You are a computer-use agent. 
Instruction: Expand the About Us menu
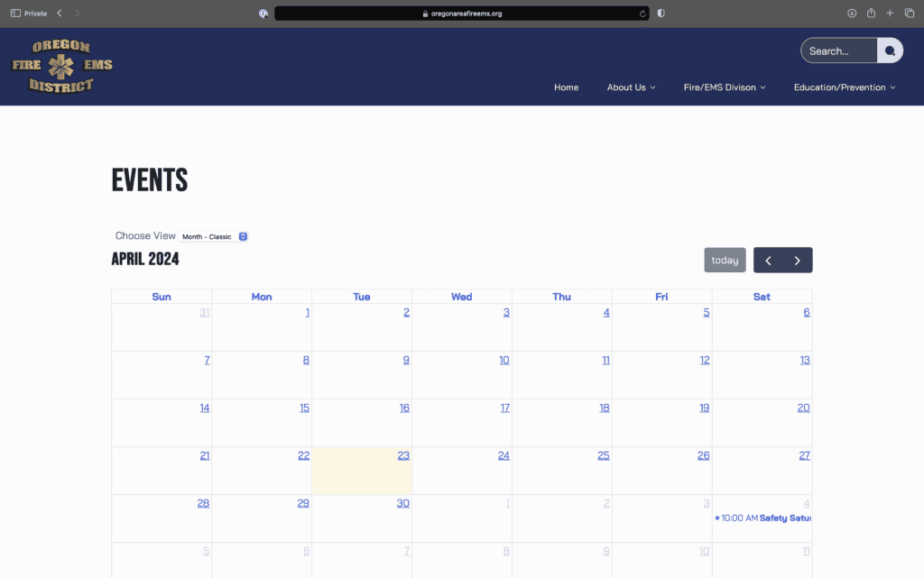[631, 87]
